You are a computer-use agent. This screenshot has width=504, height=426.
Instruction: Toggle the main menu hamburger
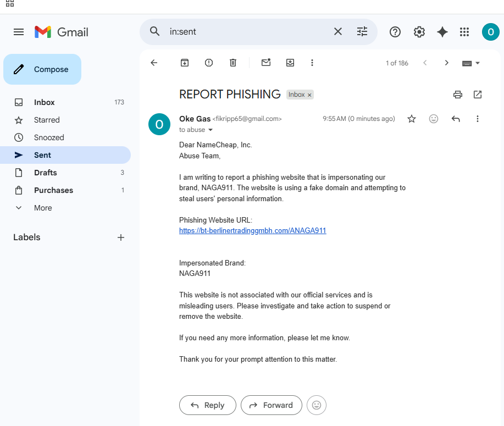(x=19, y=32)
